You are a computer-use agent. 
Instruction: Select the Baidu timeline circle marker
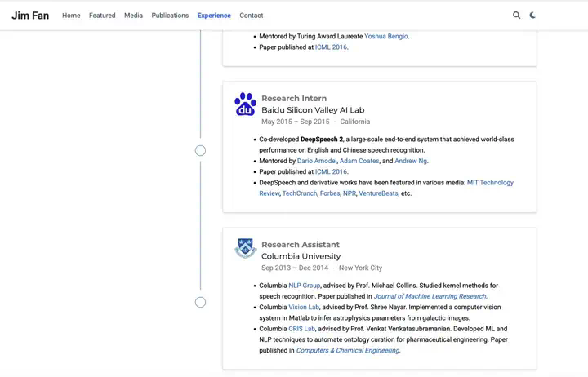point(200,151)
